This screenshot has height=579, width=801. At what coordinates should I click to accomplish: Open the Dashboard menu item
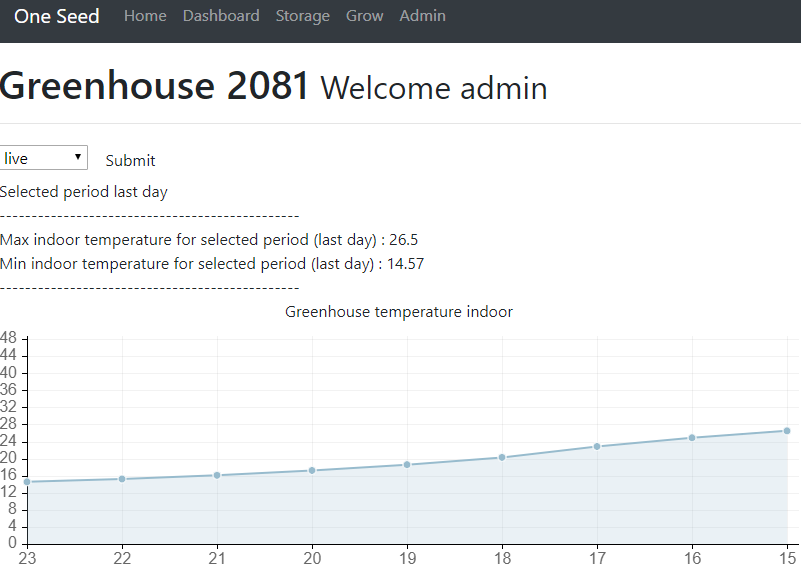221,16
